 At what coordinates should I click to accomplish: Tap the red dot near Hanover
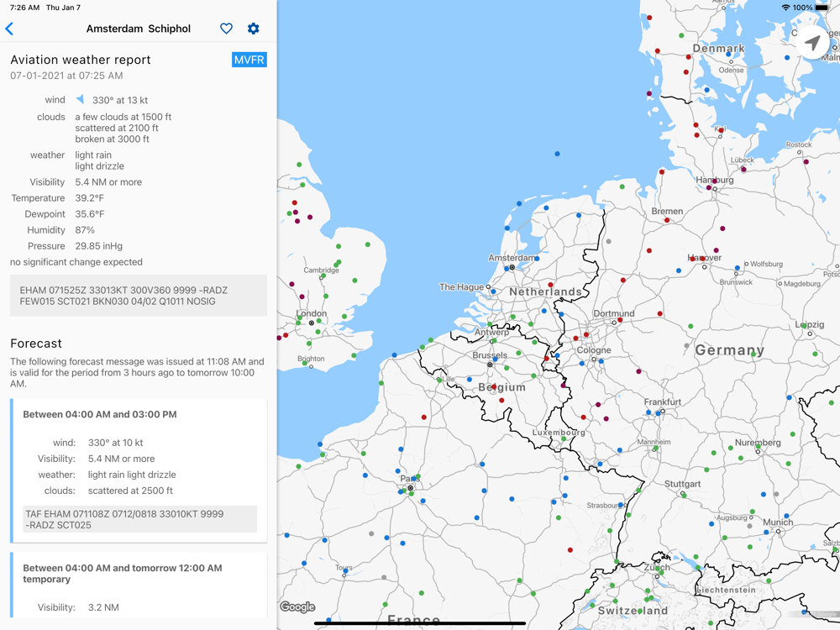click(702, 259)
